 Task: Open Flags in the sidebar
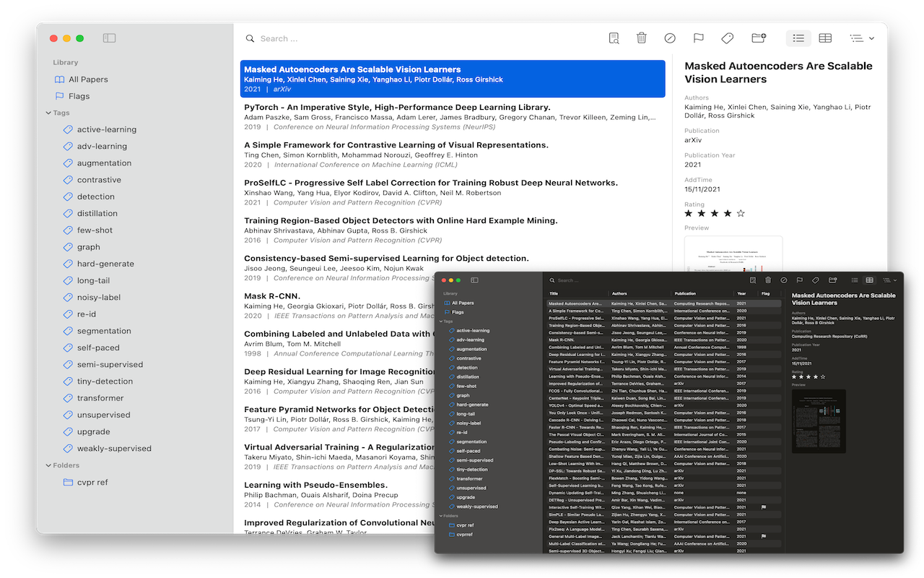[x=79, y=95]
